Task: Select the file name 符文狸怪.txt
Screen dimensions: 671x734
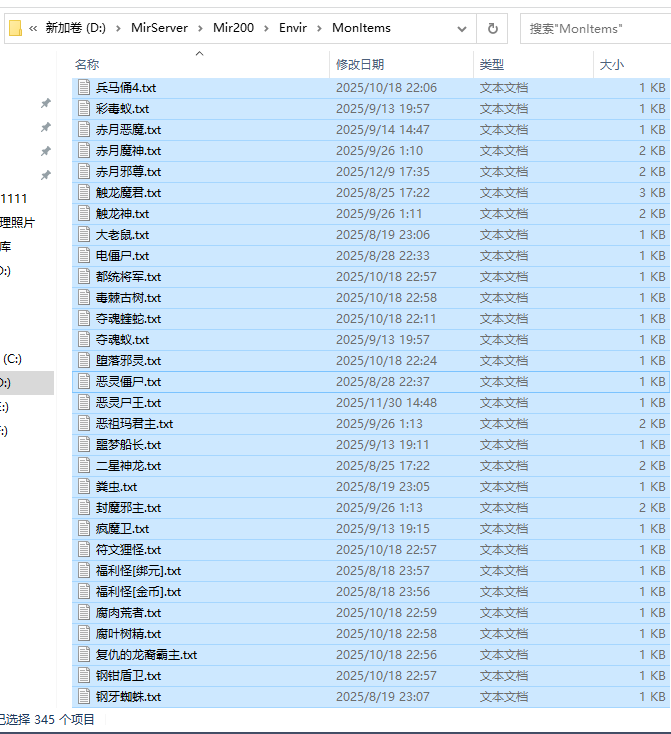Action: point(128,550)
